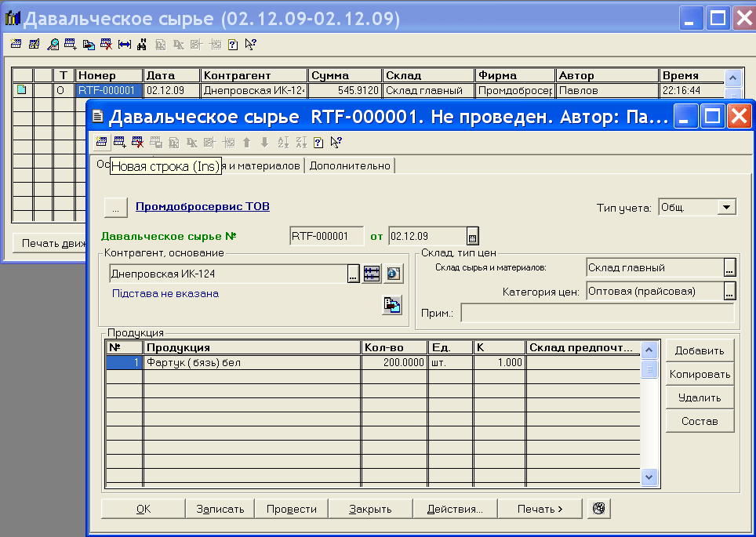756x537 pixels.
Task: Click magnifier view icon in journal toolbar
Action: (x=53, y=45)
